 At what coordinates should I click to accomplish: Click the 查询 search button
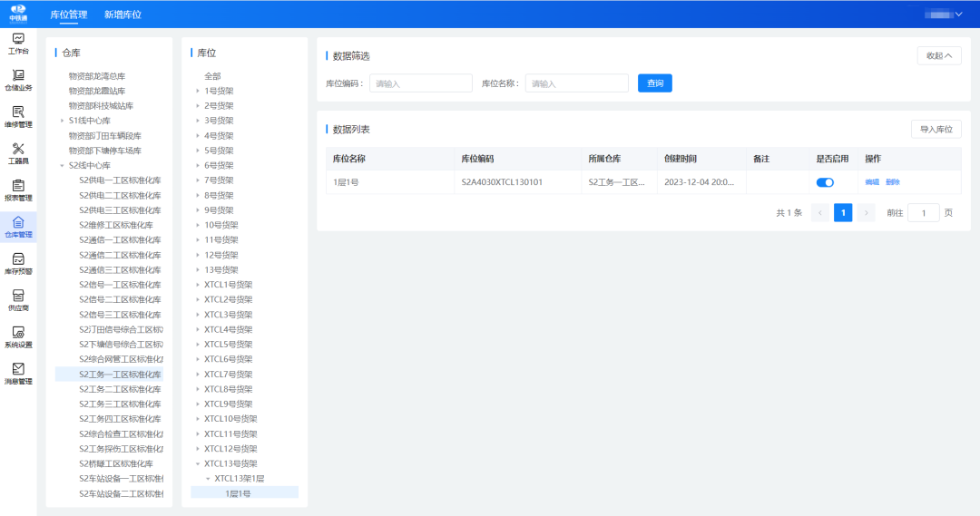pyautogui.click(x=655, y=83)
